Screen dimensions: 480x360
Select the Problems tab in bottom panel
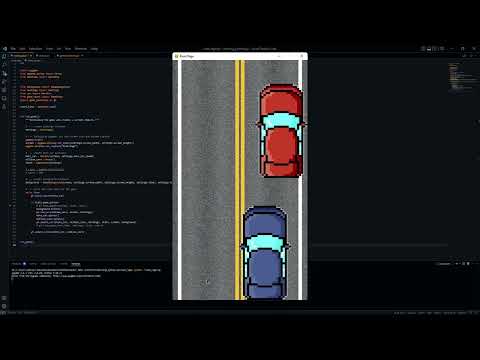point(16,264)
